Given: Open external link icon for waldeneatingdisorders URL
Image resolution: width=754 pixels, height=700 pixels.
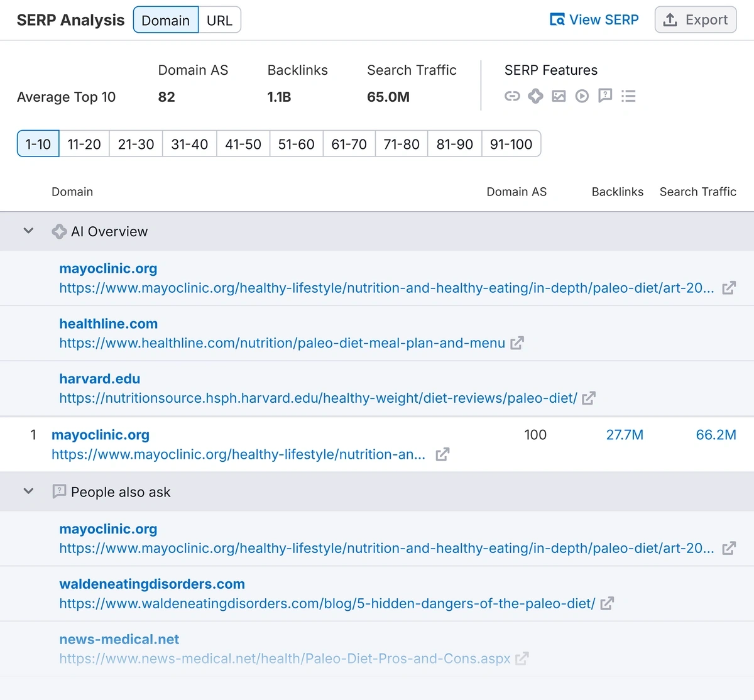Looking at the screenshot, I should coord(607,604).
